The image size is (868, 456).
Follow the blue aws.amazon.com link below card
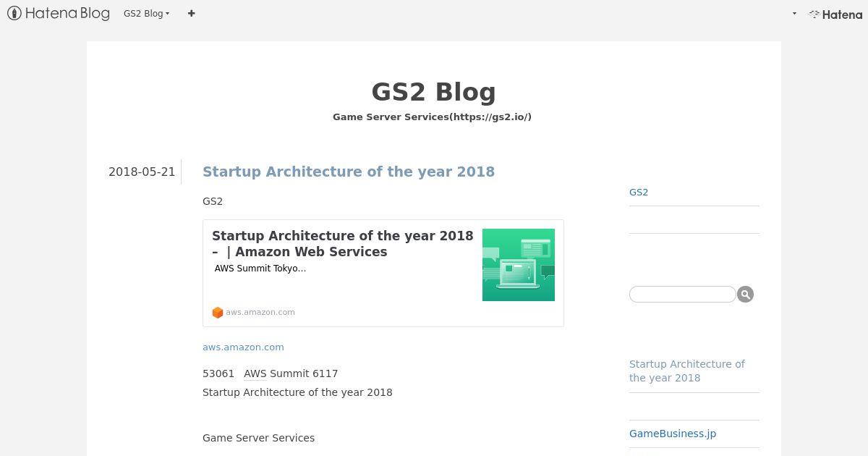(x=243, y=347)
